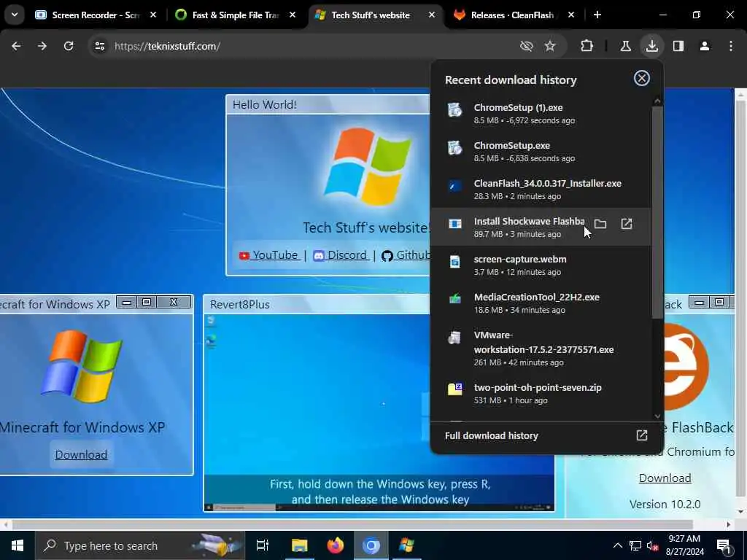
Task: Open the Github link
Action: pos(406,255)
